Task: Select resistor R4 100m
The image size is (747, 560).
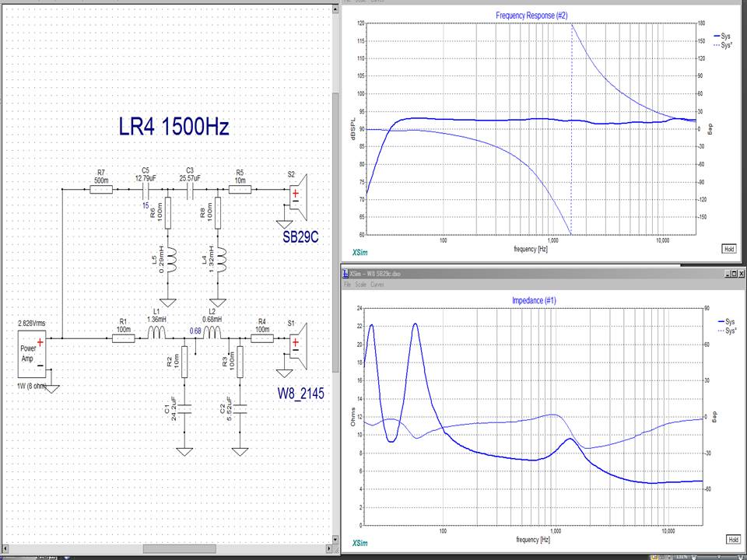Action: pos(262,338)
